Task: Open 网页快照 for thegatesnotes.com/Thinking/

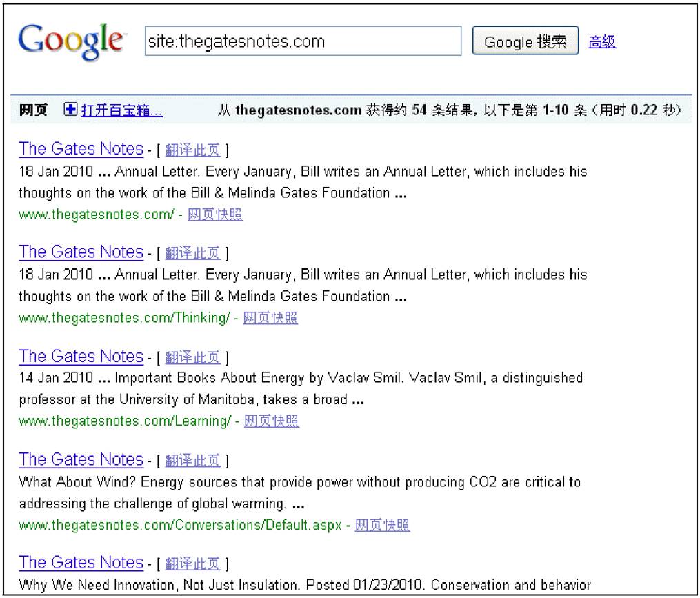Action: (x=270, y=317)
